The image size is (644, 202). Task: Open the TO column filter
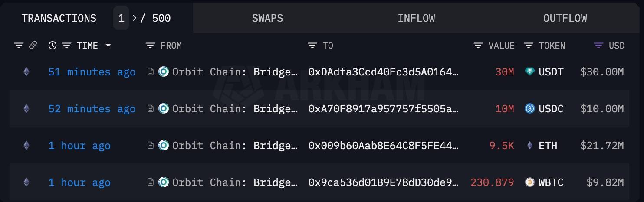click(312, 45)
